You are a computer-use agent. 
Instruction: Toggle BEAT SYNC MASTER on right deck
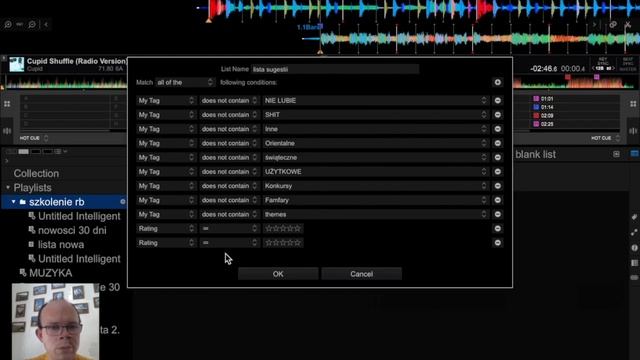628,64
